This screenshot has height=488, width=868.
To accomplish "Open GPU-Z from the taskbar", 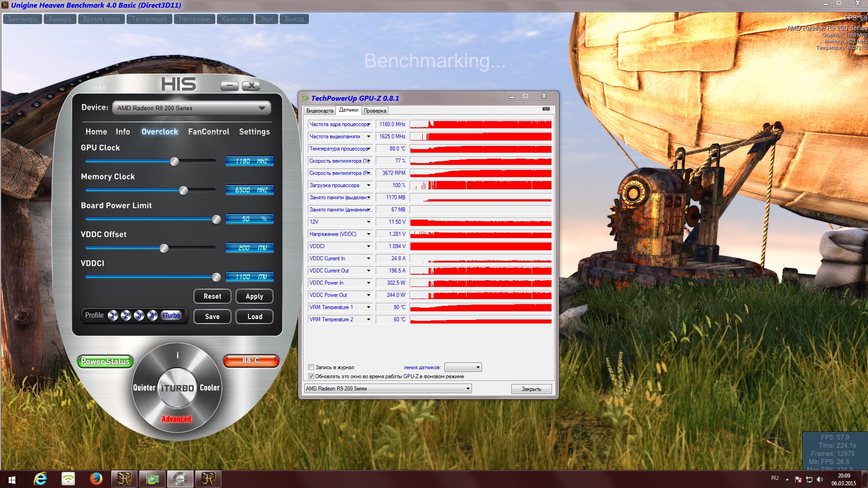I will pyautogui.click(x=152, y=479).
